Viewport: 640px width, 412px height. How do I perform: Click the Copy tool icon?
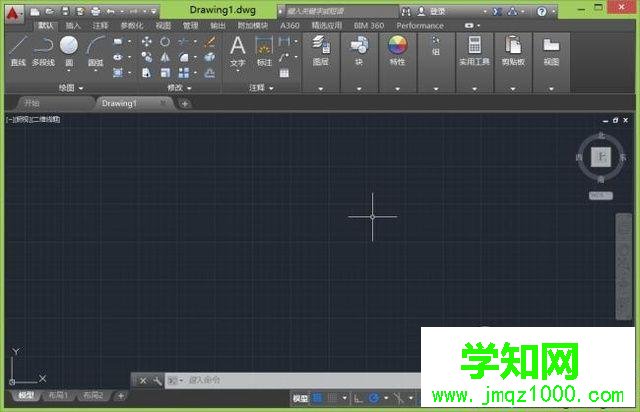pyautogui.click(x=147, y=57)
